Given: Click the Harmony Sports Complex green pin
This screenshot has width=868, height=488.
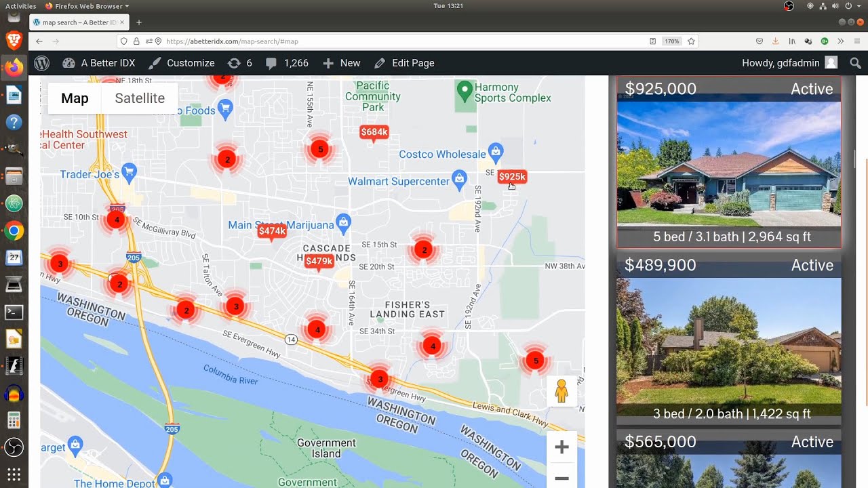Looking at the screenshot, I should [465, 89].
